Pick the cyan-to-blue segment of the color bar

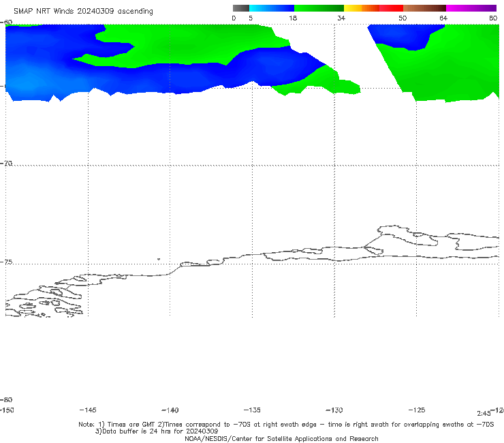(272, 8)
